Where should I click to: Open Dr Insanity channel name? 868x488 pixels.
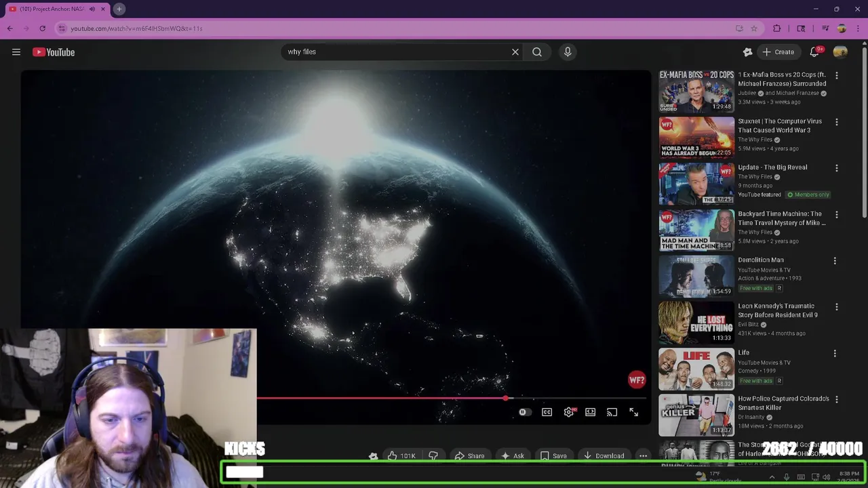pos(752,417)
